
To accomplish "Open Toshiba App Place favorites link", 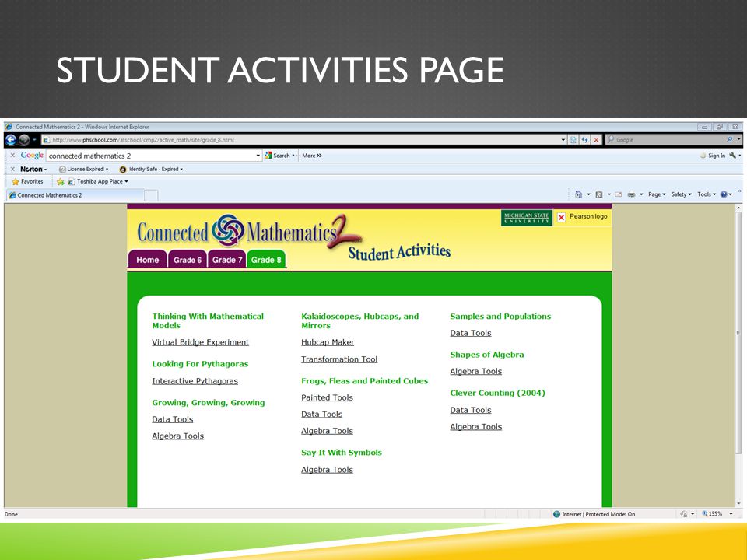I will click(98, 181).
